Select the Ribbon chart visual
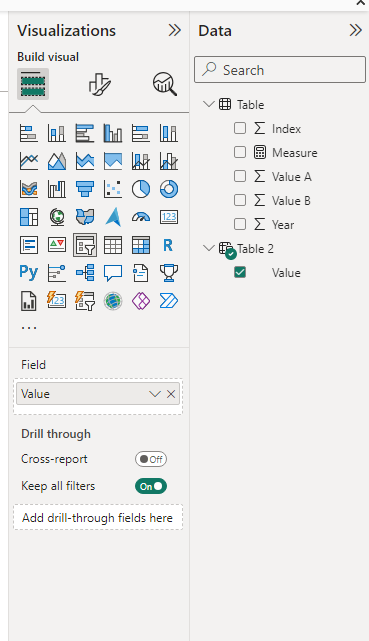The height and width of the screenshot is (641, 369). tap(29, 189)
